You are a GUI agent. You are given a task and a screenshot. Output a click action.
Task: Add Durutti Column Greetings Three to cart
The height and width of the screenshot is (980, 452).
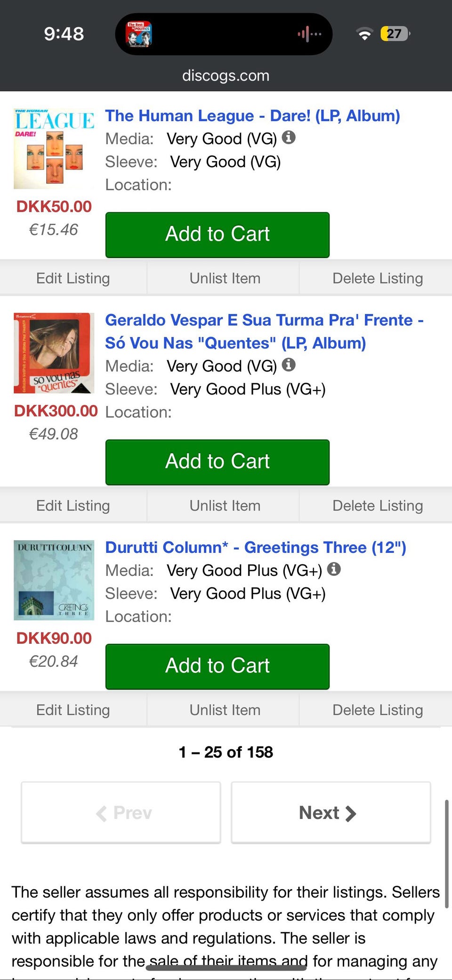point(217,666)
